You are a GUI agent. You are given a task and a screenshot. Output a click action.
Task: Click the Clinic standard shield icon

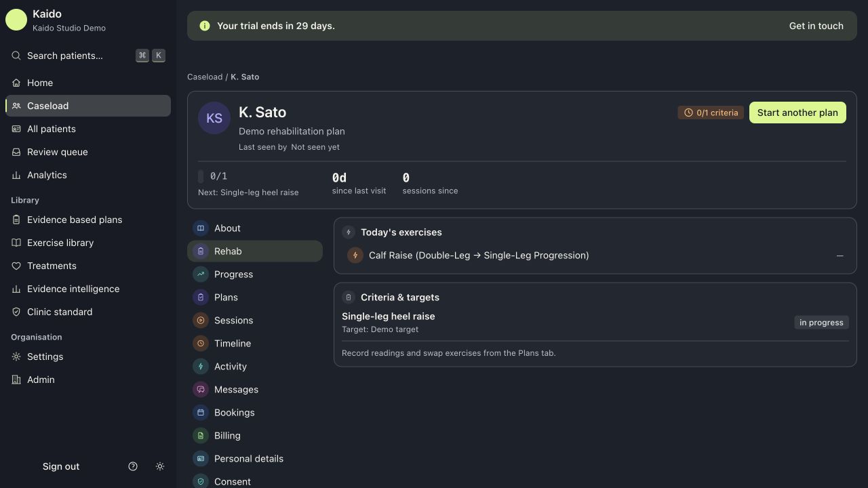[x=16, y=312]
